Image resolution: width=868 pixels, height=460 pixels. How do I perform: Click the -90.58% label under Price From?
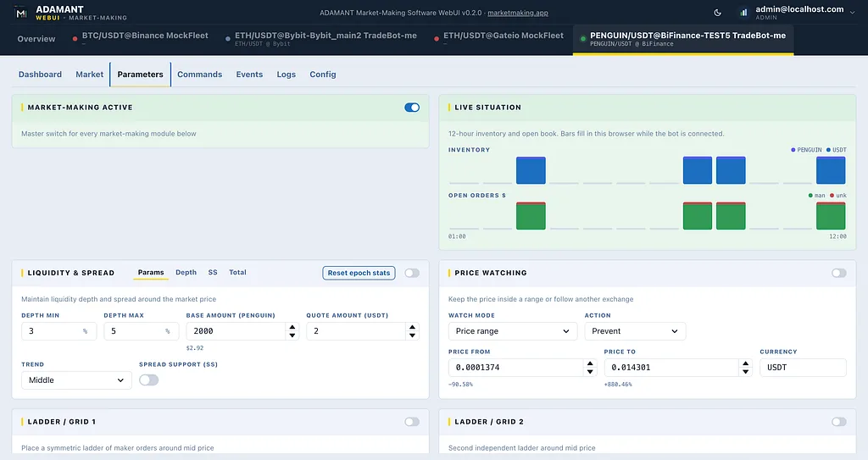click(460, 384)
